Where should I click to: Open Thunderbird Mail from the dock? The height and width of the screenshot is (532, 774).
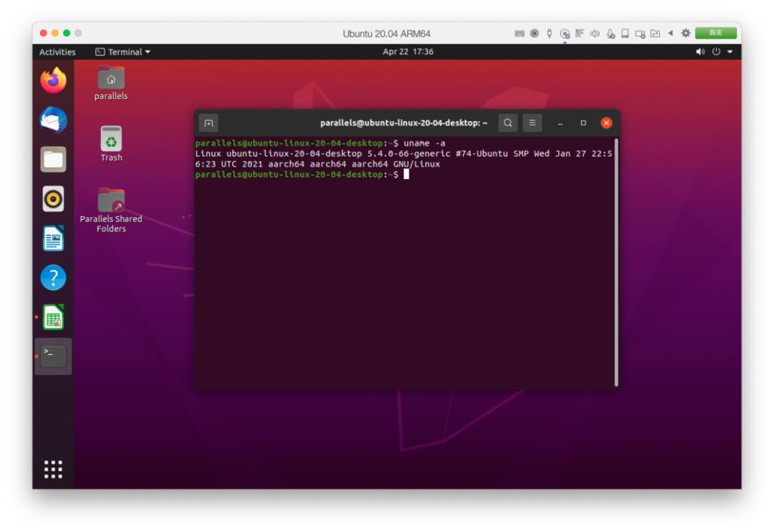click(54, 120)
